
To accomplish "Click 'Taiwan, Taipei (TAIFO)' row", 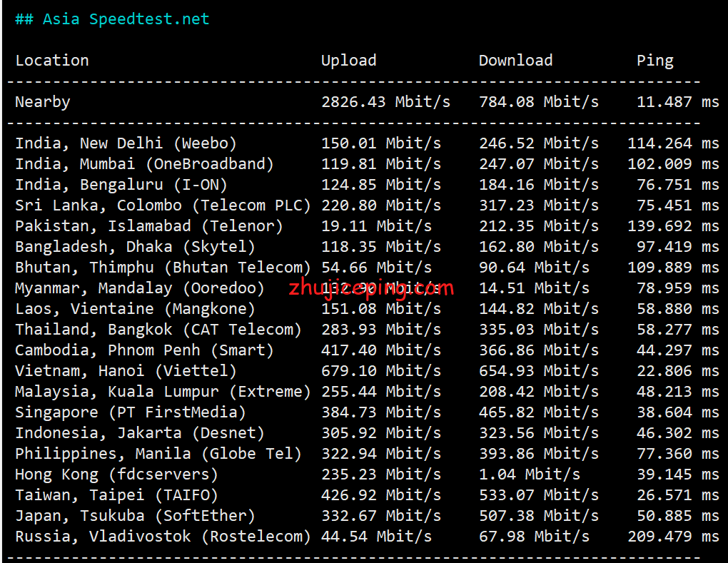I will 368,495.
